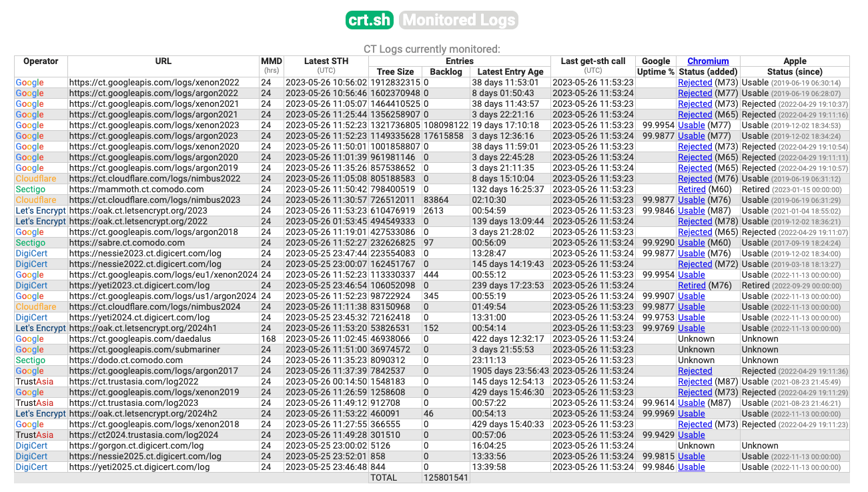Image resolution: width=868 pixels, height=492 pixels.
Task: Select the Latest Entry Age header
Action: pyautogui.click(x=510, y=71)
